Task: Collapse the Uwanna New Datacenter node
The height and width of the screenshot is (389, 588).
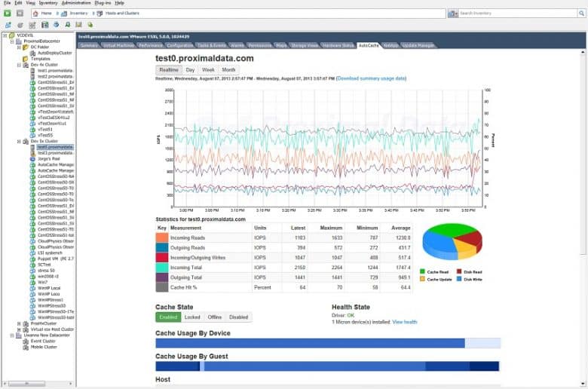Action: 12,335
